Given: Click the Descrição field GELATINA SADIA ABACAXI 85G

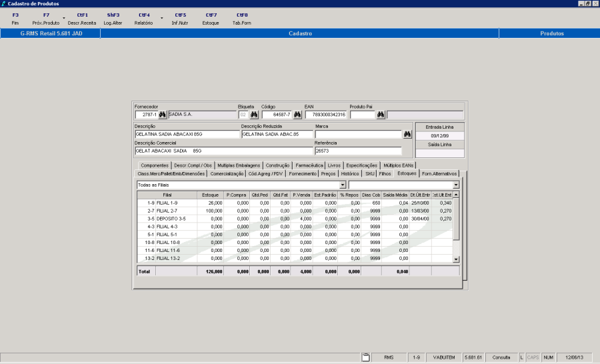Looking at the screenshot, I should [187, 134].
